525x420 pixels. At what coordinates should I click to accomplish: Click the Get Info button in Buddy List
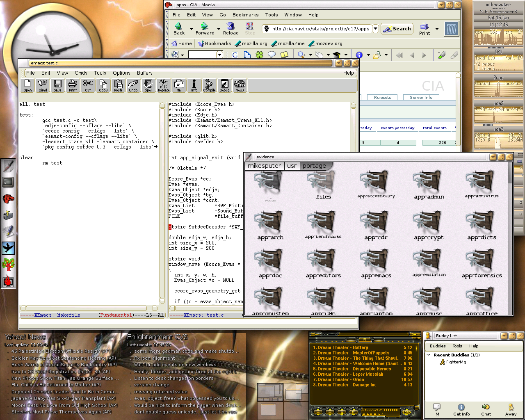tap(461, 410)
